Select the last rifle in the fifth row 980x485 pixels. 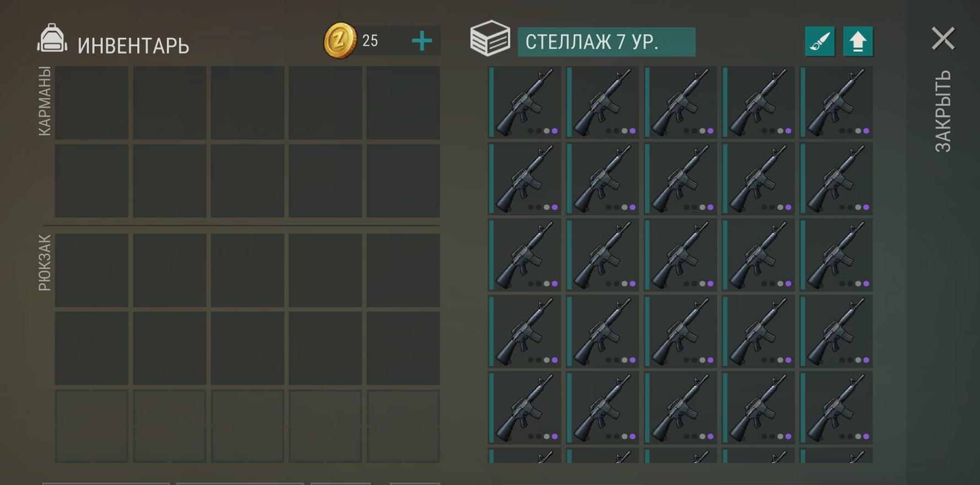tap(836, 408)
